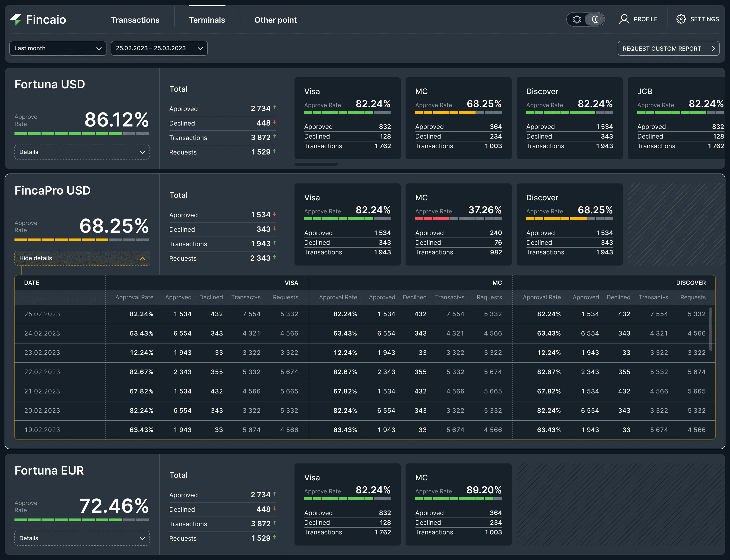Click the green up arrow beside Approved 2 734
Image resolution: width=730 pixels, height=560 pixels.
(x=274, y=108)
